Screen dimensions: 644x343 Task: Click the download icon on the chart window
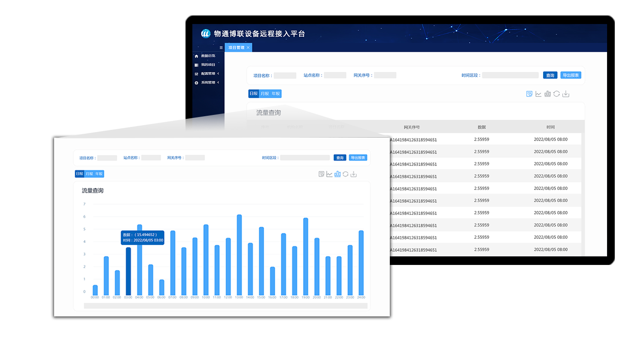pyautogui.click(x=353, y=175)
